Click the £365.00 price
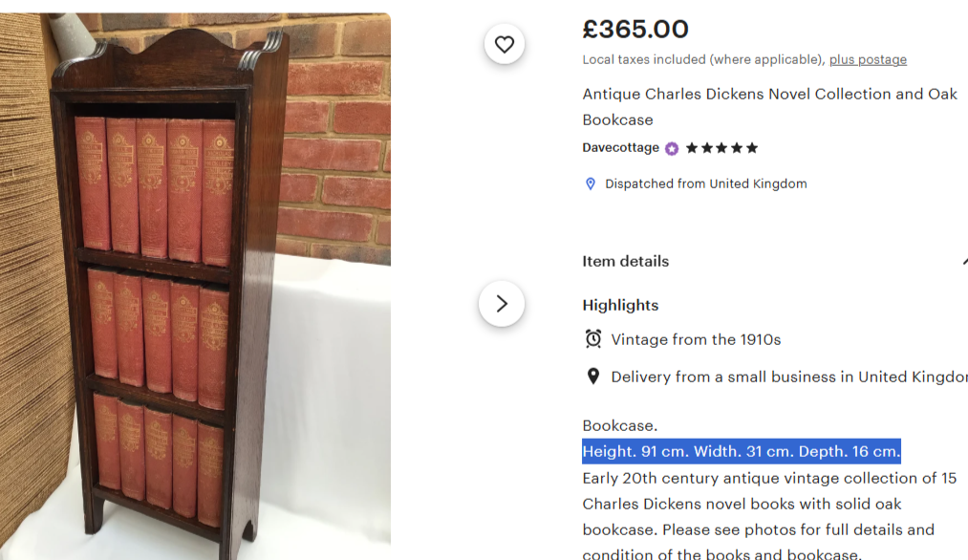The width and height of the screenshot is (968, 560). point(635,30)
